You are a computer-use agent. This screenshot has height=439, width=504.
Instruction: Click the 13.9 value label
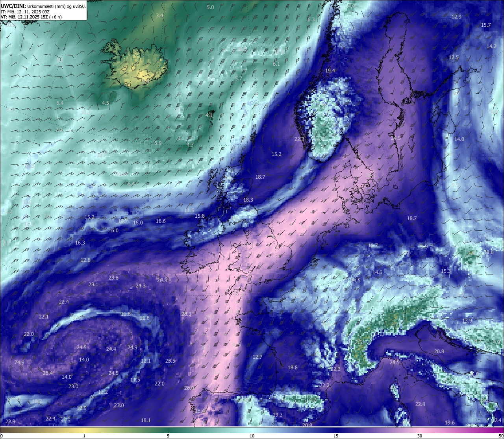467,321
